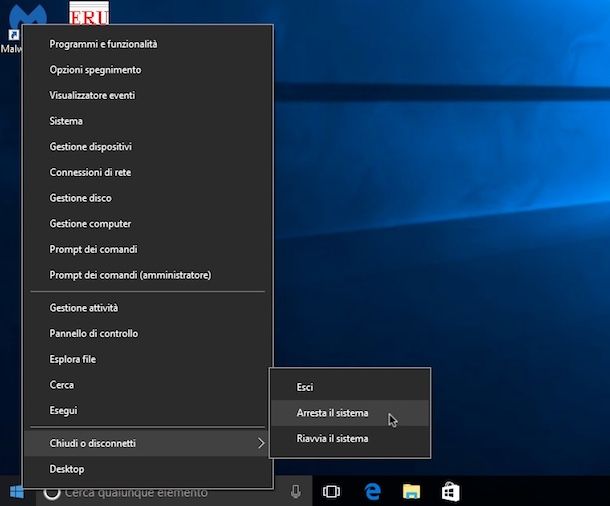The image size is (610, 506).
Task: Open Gestione dispositivi
Action: [x=148, y=147]
